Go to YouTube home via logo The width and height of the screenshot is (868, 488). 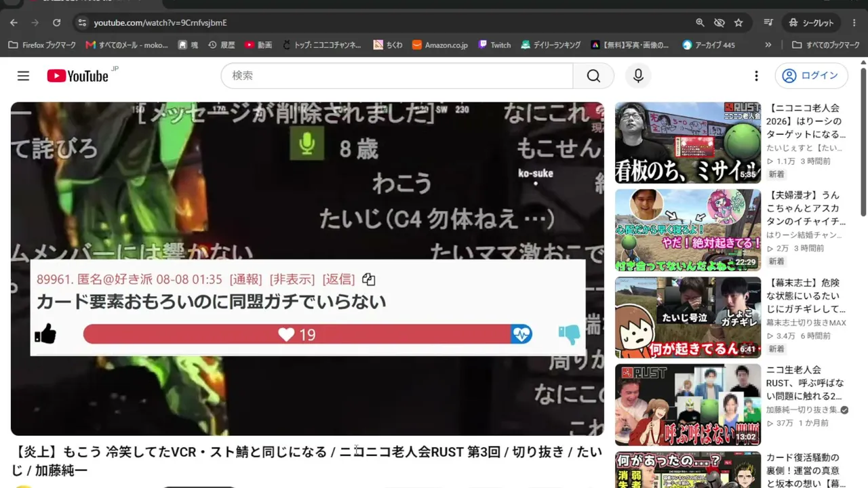pos(78,76)
